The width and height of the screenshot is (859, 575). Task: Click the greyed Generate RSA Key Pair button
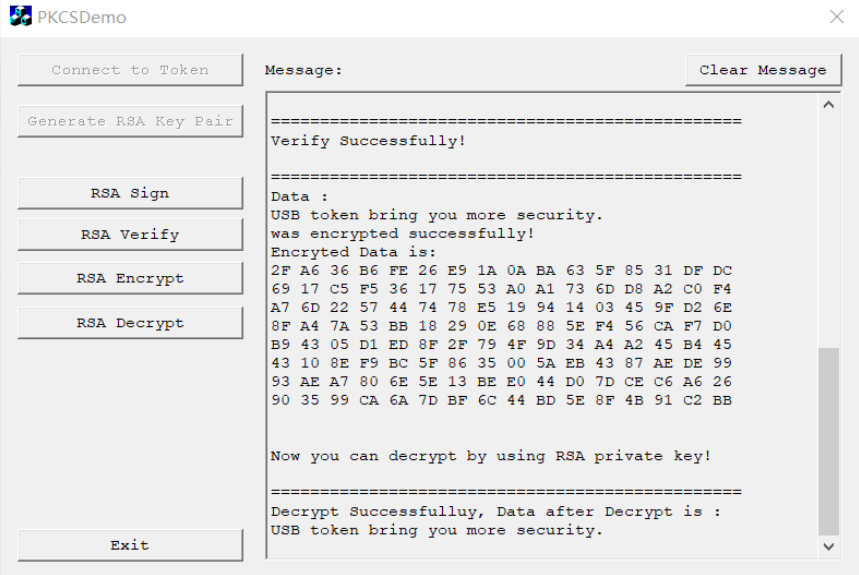pos(130,122)
